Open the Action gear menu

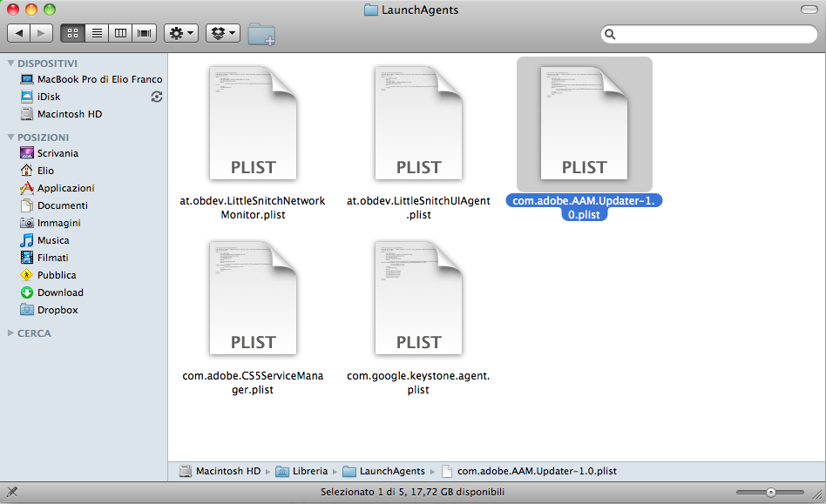pos(180,33)
